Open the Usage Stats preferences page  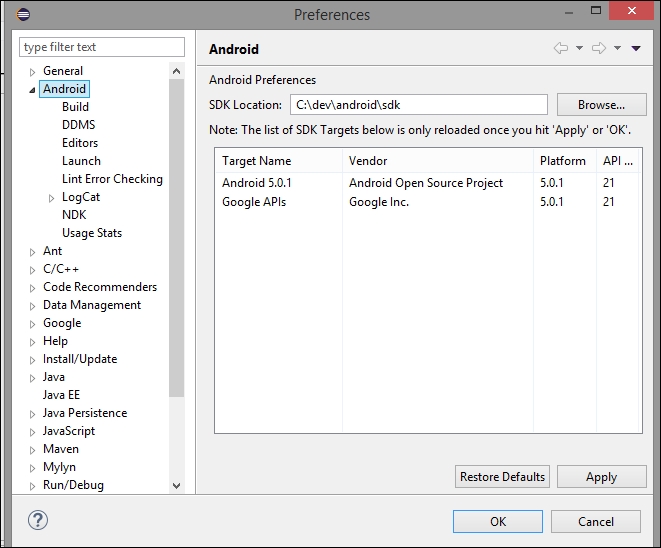(x=92, y=233)
